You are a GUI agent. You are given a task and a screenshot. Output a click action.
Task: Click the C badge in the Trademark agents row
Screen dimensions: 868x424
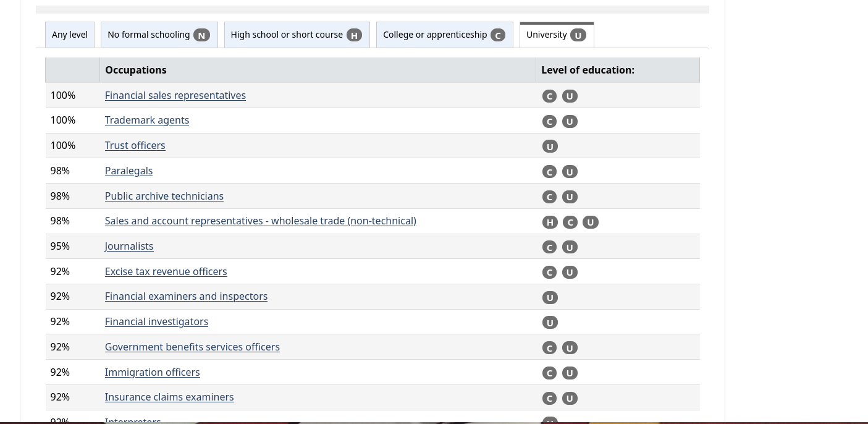(x=549, y=122)
